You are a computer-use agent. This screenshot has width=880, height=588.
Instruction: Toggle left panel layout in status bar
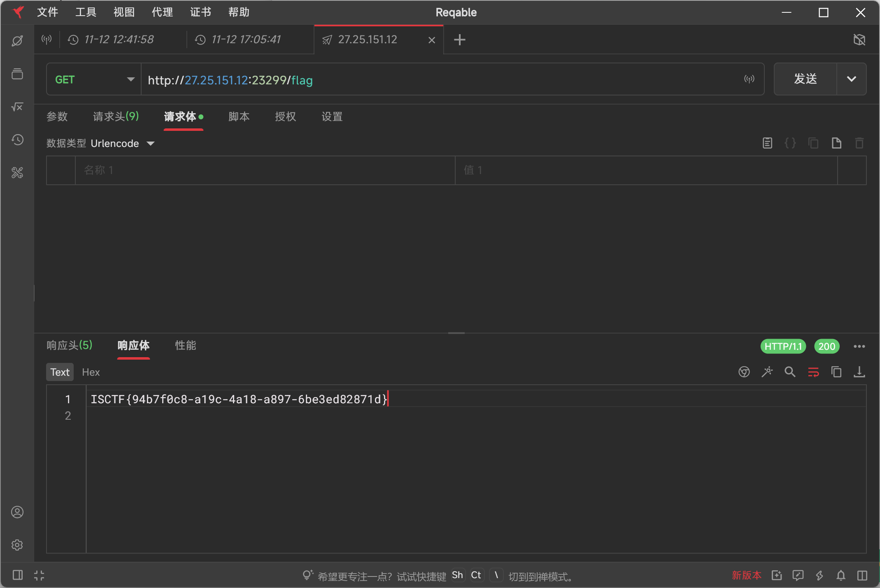pyautogui.click(x=17, y=575)
